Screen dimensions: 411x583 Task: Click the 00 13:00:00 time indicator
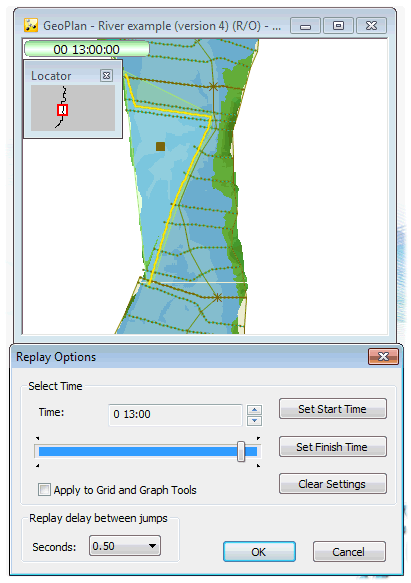point(87,49)
